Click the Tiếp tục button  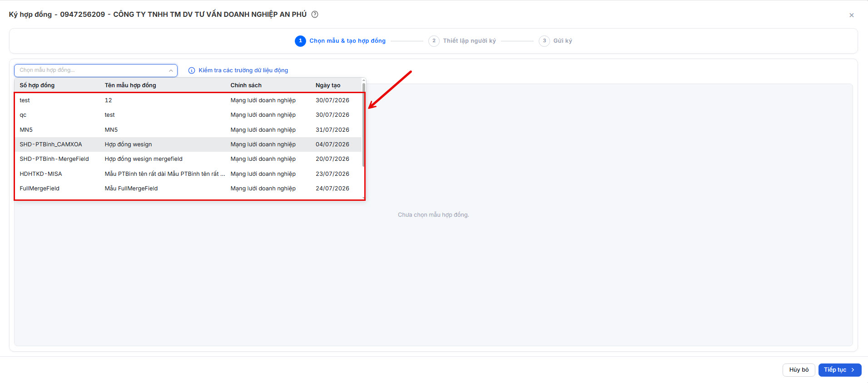tap(840, 370)
